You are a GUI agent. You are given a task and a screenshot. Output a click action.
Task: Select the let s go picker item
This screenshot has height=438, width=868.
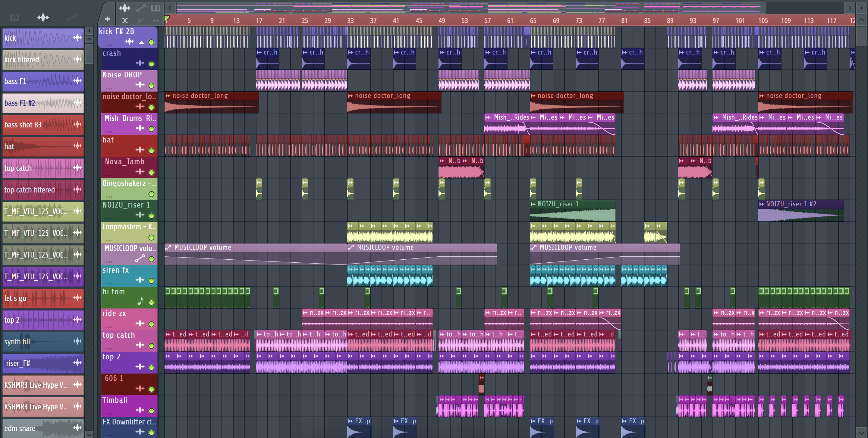click(43, 298)
